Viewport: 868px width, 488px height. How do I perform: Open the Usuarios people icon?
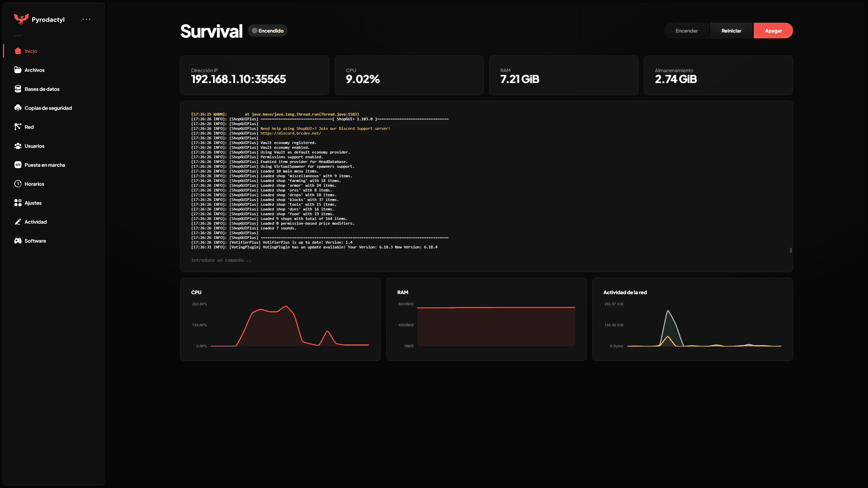18,146
